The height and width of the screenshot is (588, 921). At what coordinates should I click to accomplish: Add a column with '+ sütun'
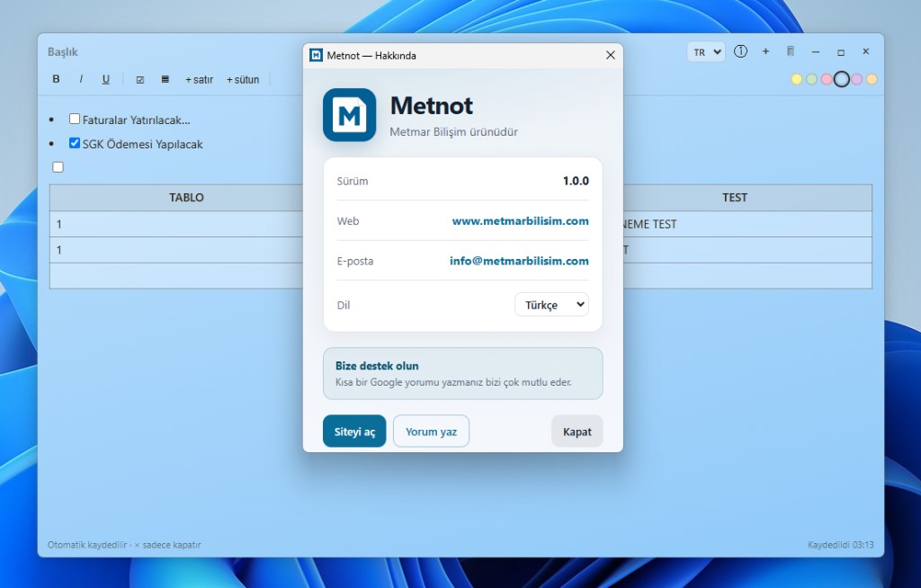pyautogui.click(x=243, y=79)
